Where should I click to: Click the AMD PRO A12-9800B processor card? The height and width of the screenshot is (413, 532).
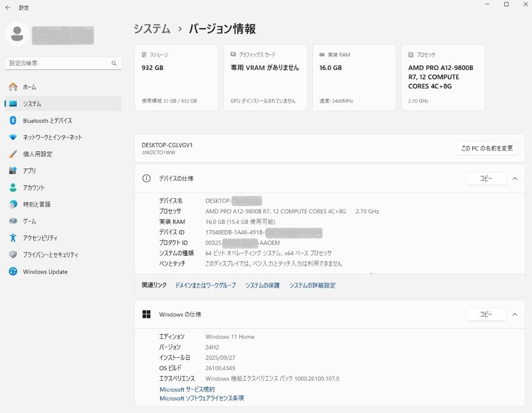click(x=443, y=77)
